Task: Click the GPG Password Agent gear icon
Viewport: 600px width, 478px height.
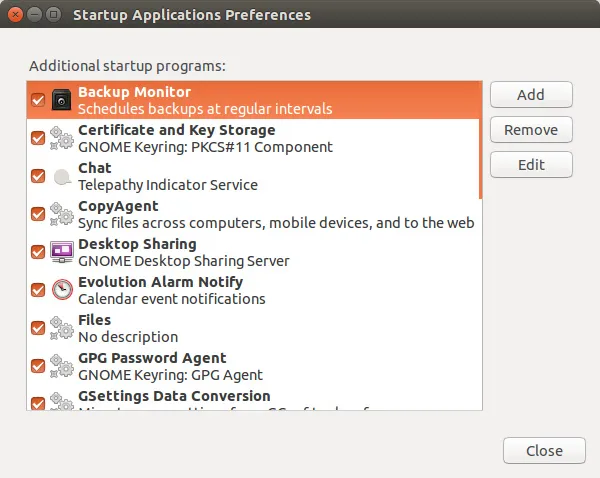Action: coord(62,366)
